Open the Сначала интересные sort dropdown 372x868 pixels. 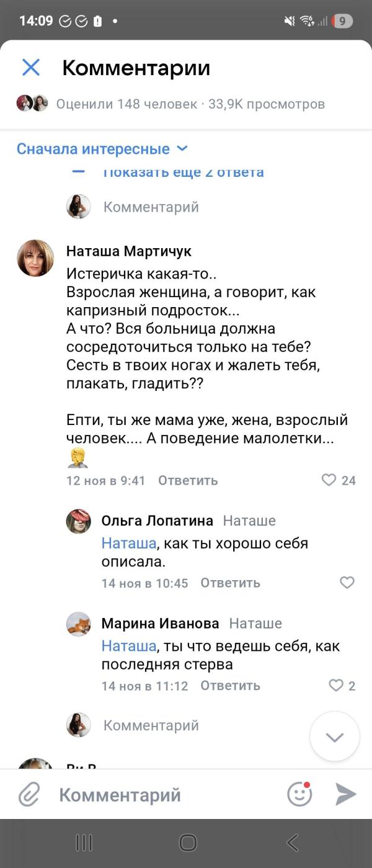(x=102, y=149)
